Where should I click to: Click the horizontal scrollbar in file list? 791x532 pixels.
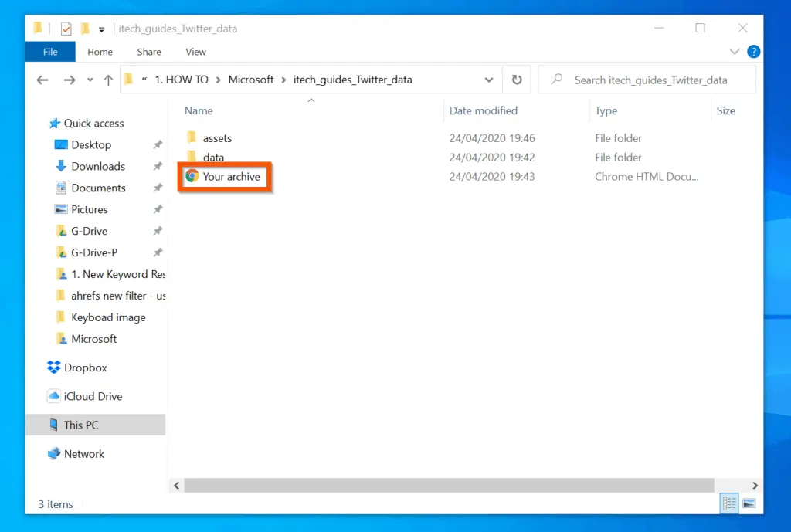coord(448,485)
